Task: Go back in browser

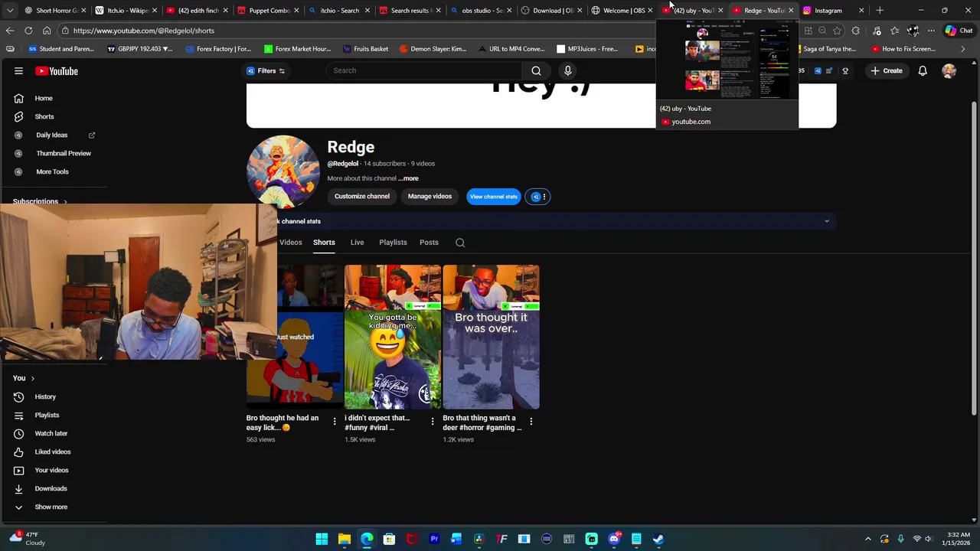Action: 10,31
